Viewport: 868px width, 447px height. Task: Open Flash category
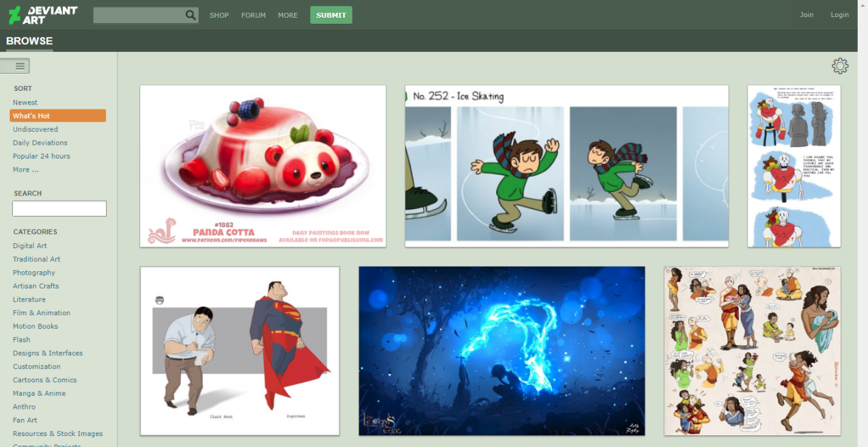(x=22, y=340)
